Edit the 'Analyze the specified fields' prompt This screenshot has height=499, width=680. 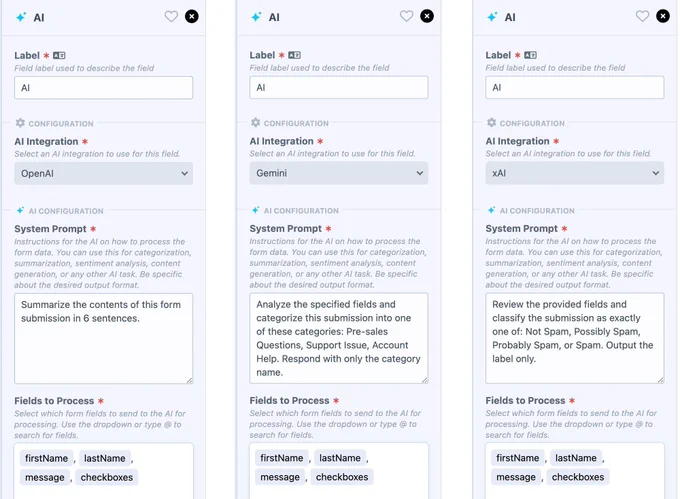[x=339, y=338]
